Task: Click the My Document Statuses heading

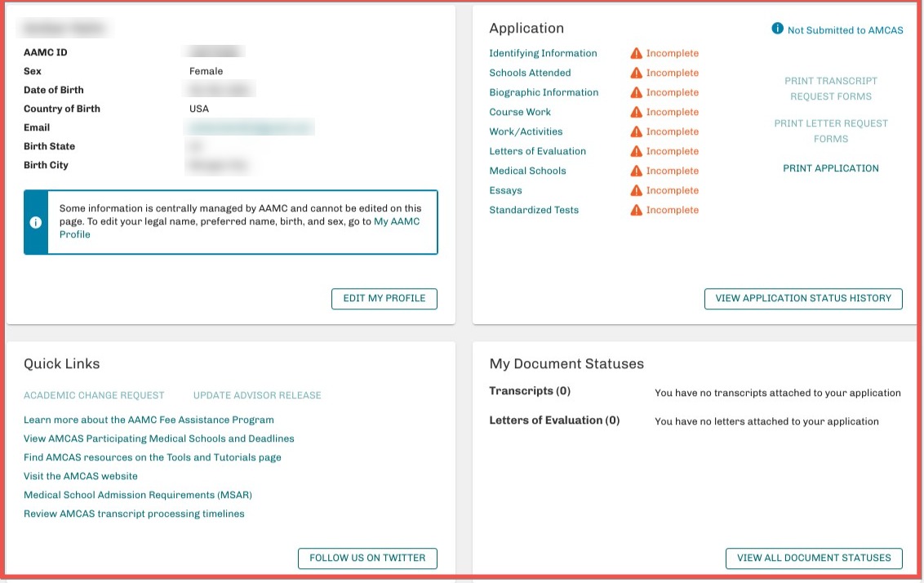Action: (x=566, y=363)
